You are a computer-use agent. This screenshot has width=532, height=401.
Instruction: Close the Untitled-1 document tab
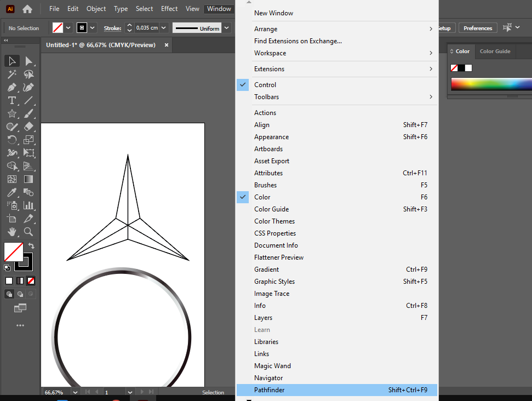167,45
